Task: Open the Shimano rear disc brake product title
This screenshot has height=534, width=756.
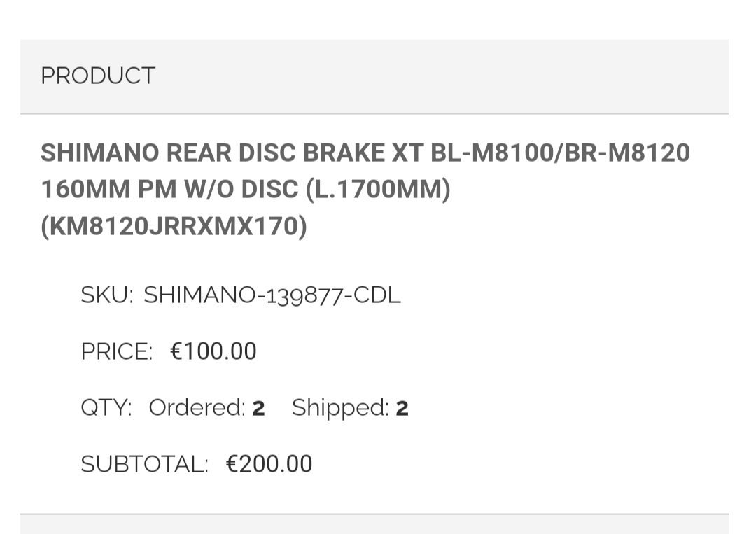Action: tap(365, 189)
